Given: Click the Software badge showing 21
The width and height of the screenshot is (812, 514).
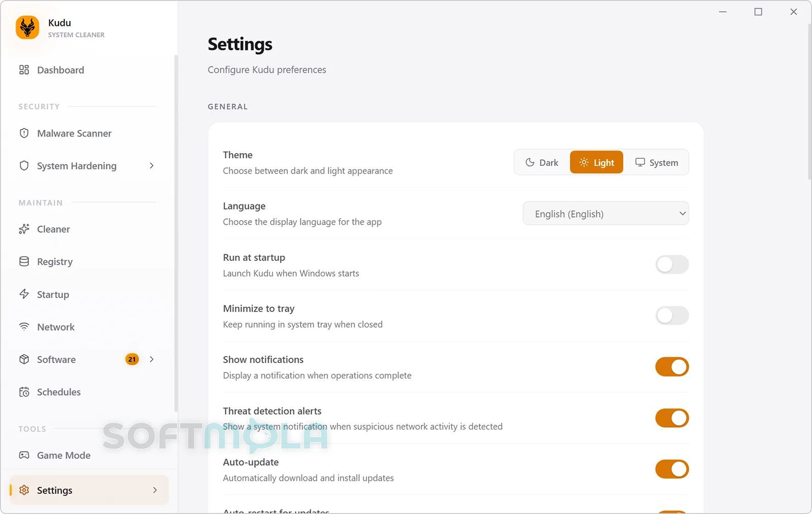Looking at the screenshot, I should pos(132,359).
